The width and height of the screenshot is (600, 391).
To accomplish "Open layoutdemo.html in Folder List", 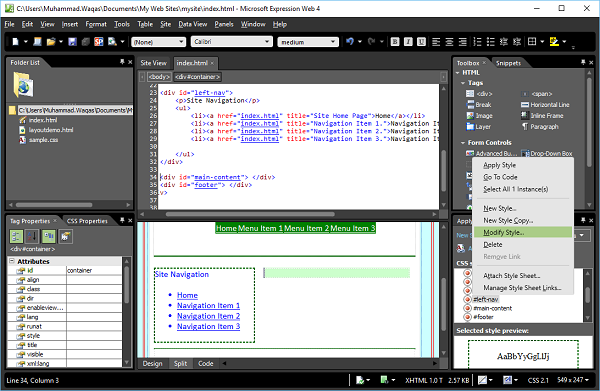I will click(x=51, y=130).
